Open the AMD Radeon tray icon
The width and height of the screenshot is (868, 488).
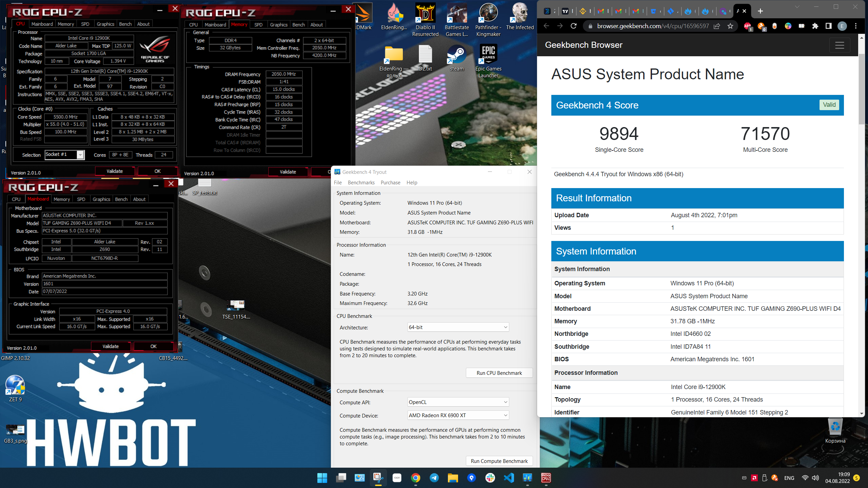click(x=754, y=478)
